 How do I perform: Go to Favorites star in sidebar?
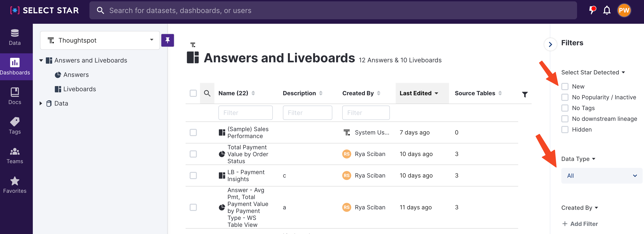[x=15, y=185]
